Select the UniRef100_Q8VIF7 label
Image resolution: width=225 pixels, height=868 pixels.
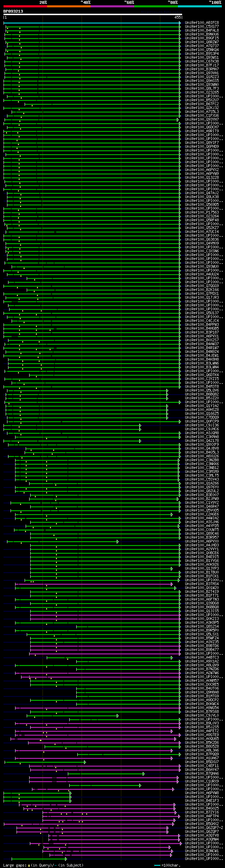tap(202, 143)
